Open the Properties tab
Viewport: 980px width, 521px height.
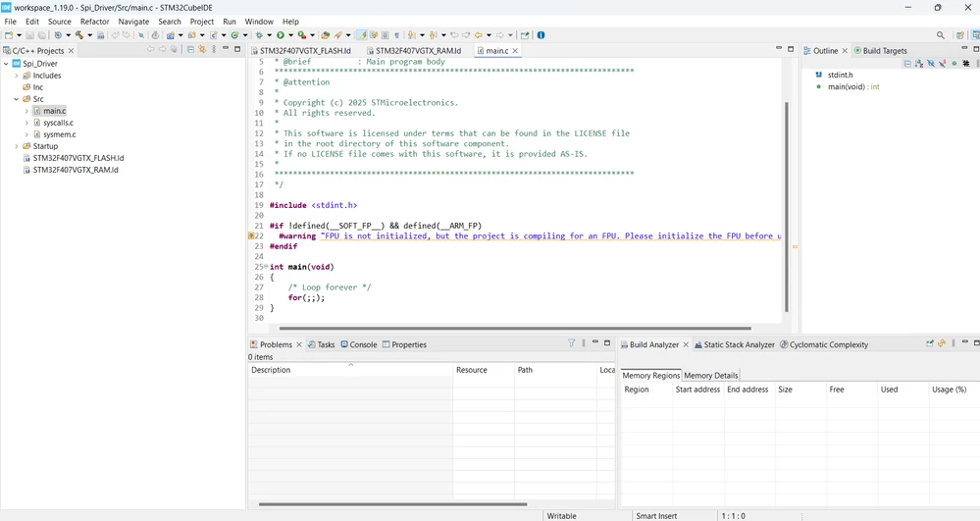pos(404,344)
